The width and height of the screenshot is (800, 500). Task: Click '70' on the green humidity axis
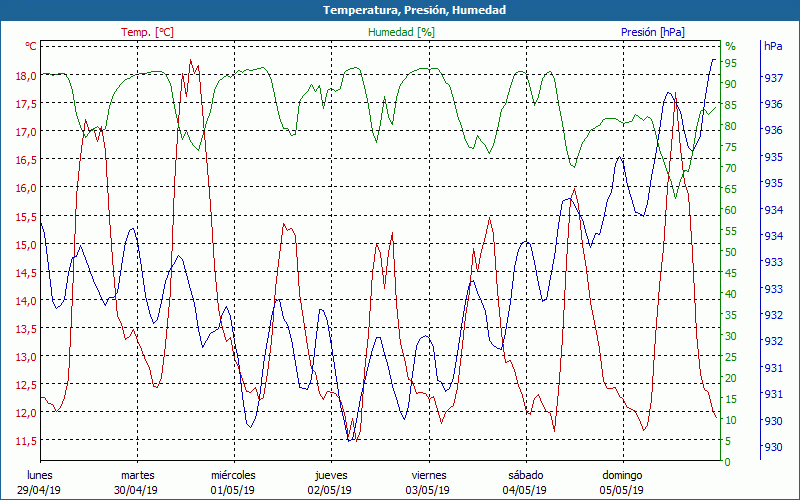coord(731,168)
